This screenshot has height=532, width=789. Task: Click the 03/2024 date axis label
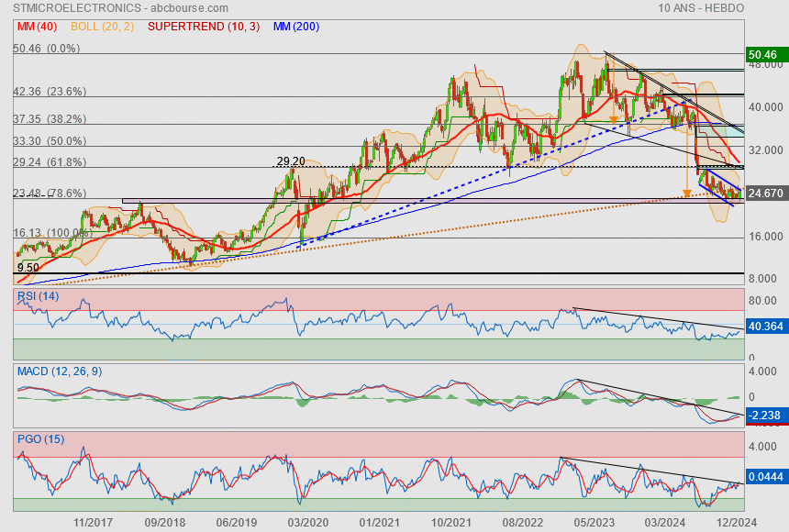point(665,523)
